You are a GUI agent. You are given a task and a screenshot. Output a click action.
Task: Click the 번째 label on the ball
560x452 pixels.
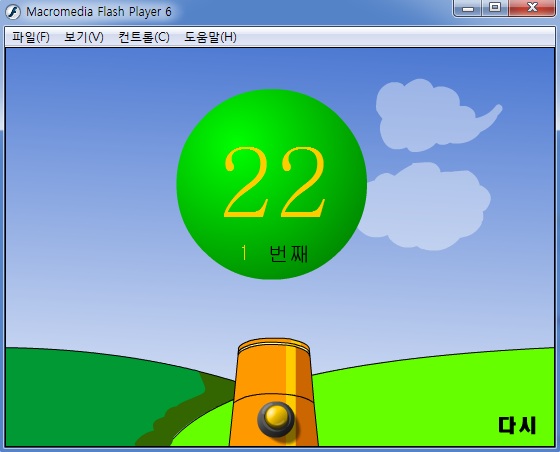pyautogui.click(x=288, y=254)
